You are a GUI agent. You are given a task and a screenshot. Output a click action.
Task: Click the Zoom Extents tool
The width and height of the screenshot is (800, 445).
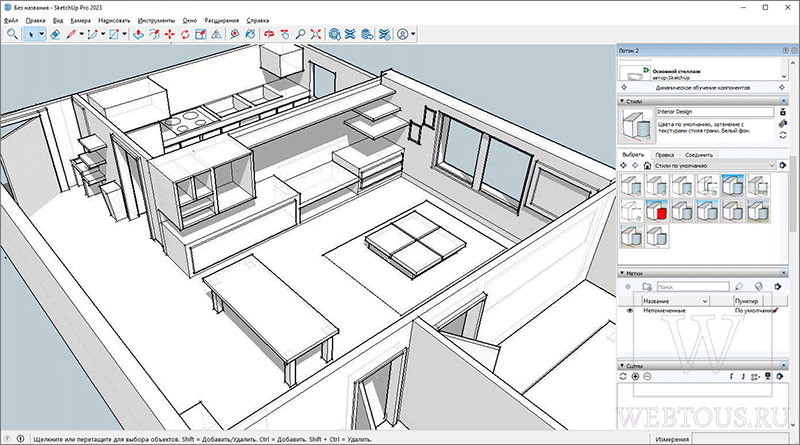click(x=316, y=34)
